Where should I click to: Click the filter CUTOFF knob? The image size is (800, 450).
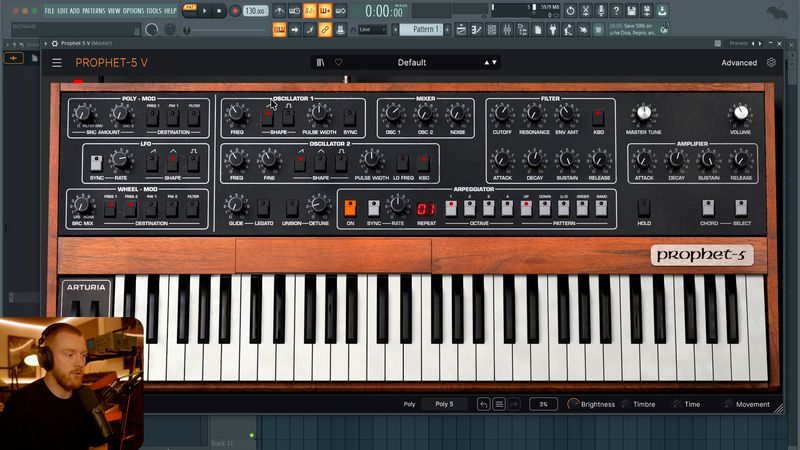pos(502,113)
